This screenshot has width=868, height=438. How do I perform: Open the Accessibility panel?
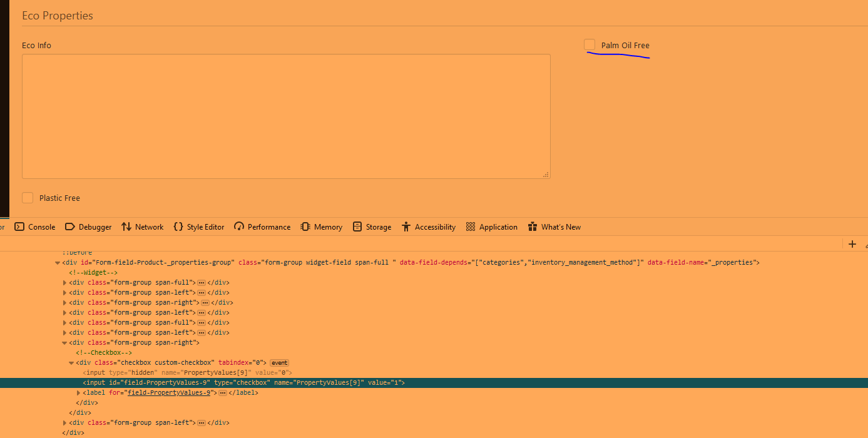[x=429, y=227]
